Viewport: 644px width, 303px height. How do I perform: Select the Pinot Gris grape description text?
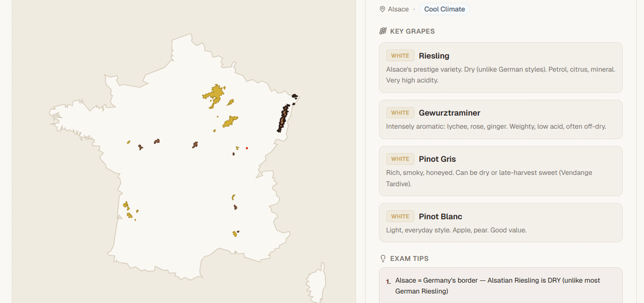coord(489,178)
